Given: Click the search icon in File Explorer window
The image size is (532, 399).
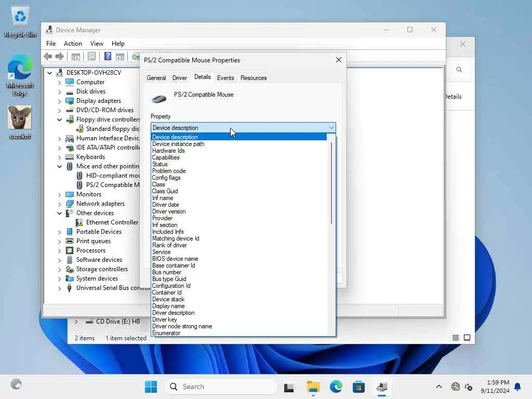Looking at the screenshot, I should 459,70.
